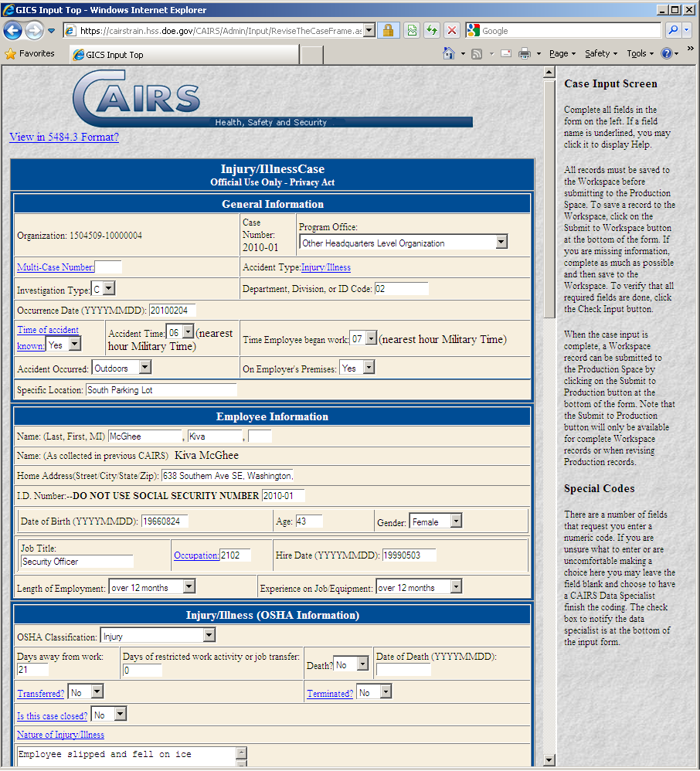Open the Accident Occurred Outdoors dropdown
This screenshot has height=771, width=700.
coord(145,367)
